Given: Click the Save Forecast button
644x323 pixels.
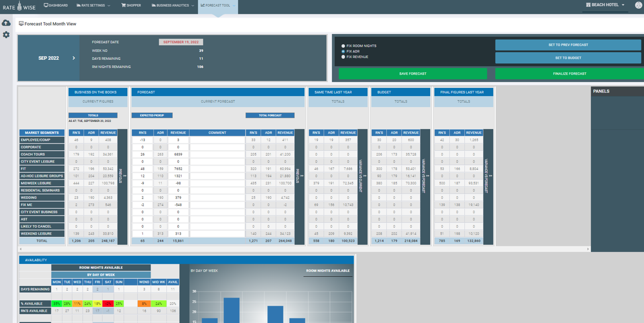Looking at the screenshot, I should click(414, 74).
